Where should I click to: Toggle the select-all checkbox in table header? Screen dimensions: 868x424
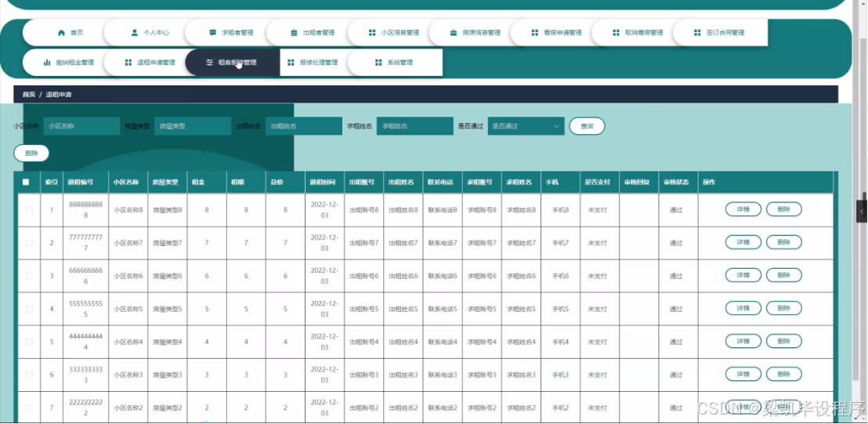(x=26, y=182)
